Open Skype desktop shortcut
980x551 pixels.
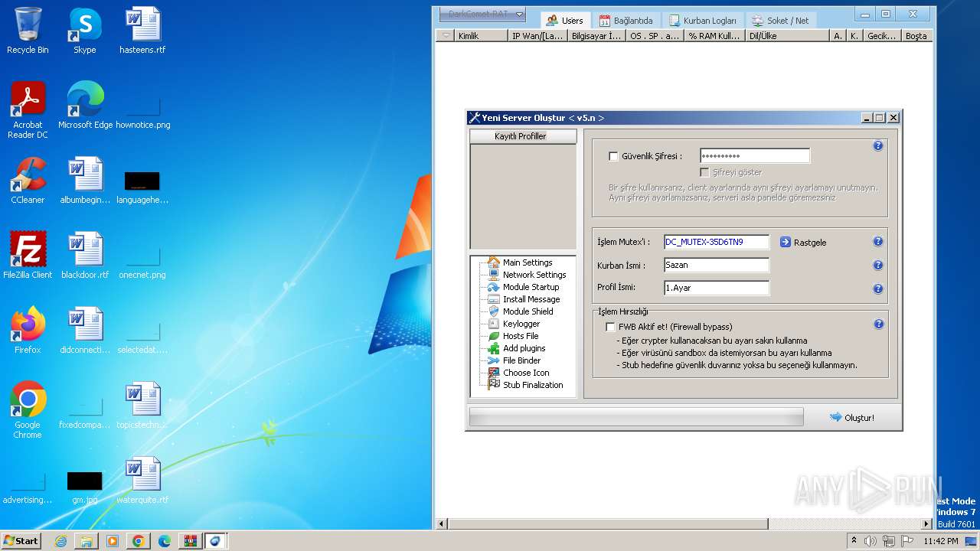pos(84,31)
